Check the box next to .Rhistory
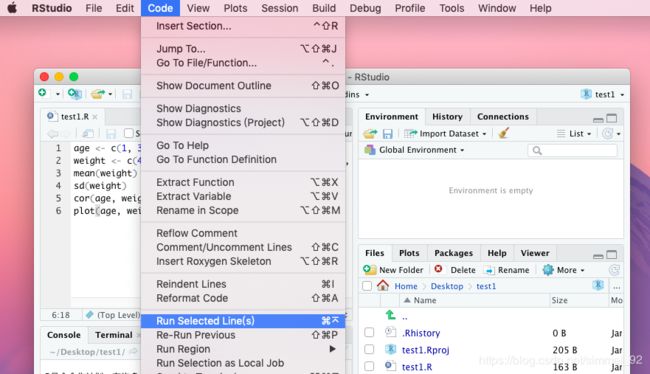Screen dimensions: 650x374 tap(369, 333)
